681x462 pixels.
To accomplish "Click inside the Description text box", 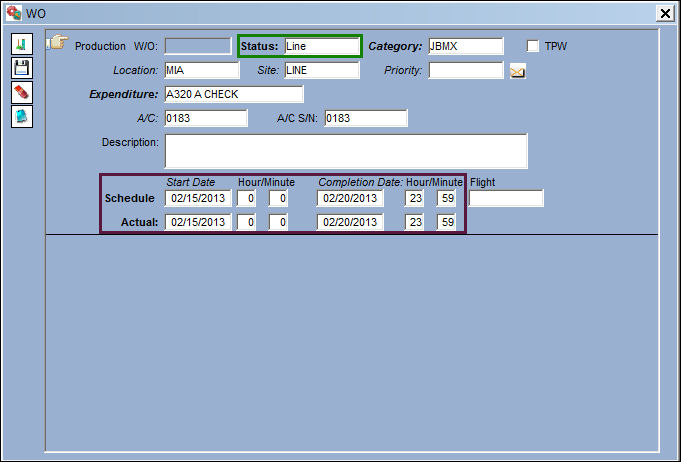I will (346, 151).
